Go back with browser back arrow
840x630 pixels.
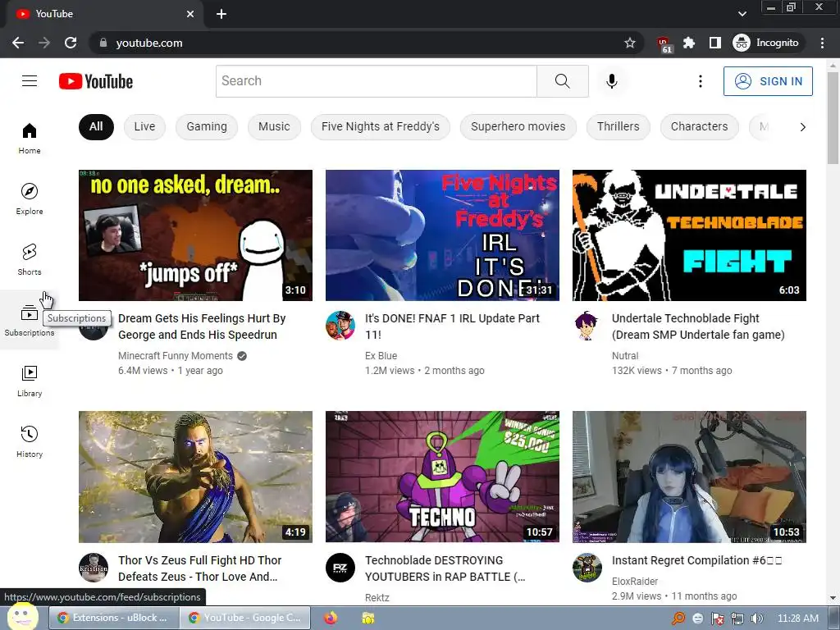click(18, 43)
